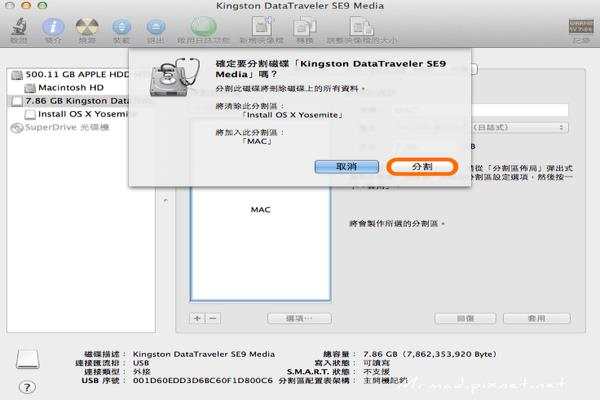Click the white drive icon above help button
This screenshot has width=600, height=400.
[28, 358]
